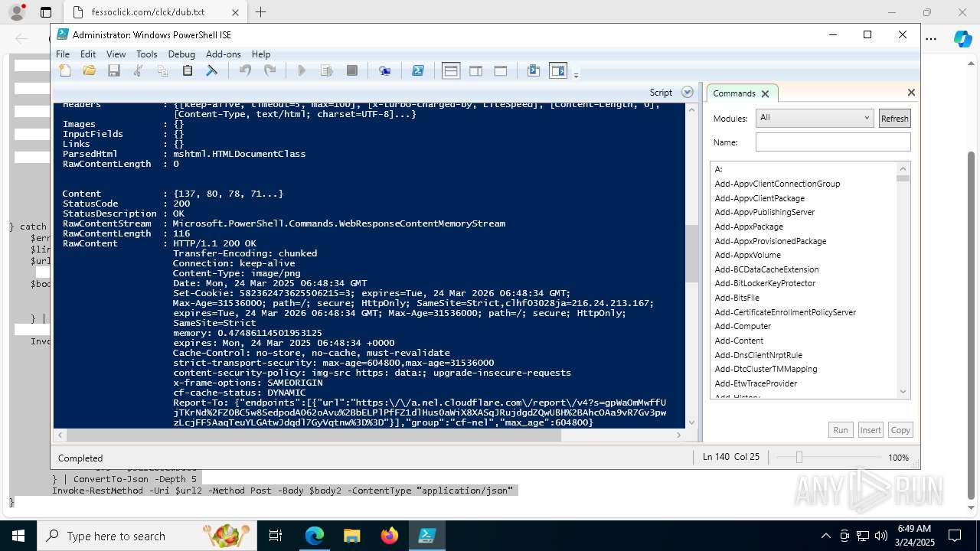Maximize the script pane via the toolbar icon
The height and width of the screenshot is (551, 980).
(x=501, y=70)
